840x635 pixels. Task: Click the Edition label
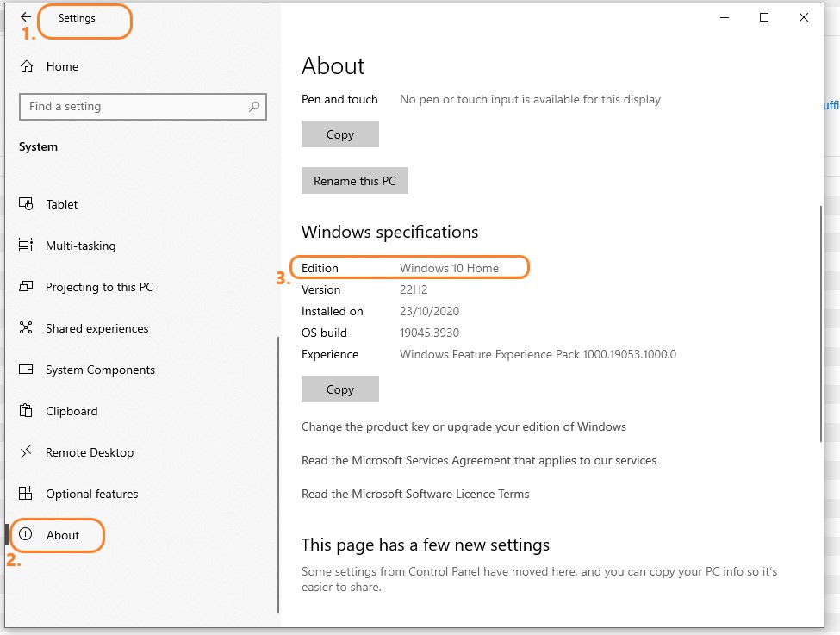click(320, 268)
